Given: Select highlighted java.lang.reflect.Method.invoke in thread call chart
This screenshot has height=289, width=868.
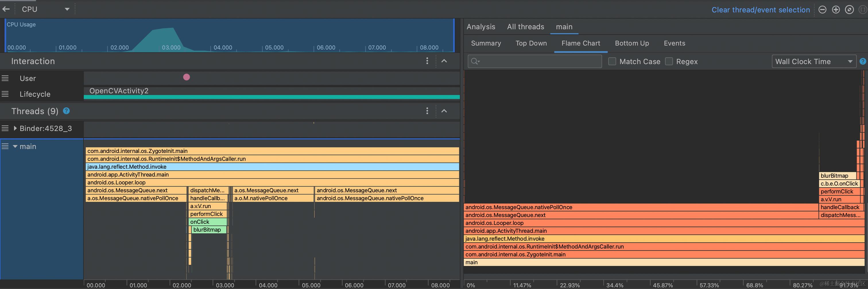Looking at the screenshot, I should click(272, 167).
